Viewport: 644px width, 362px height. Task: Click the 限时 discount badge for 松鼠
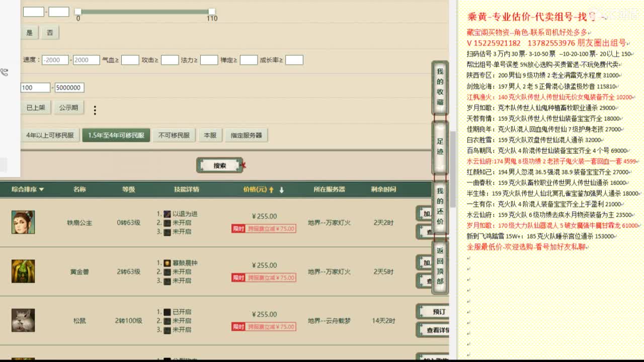pos(238,327)
